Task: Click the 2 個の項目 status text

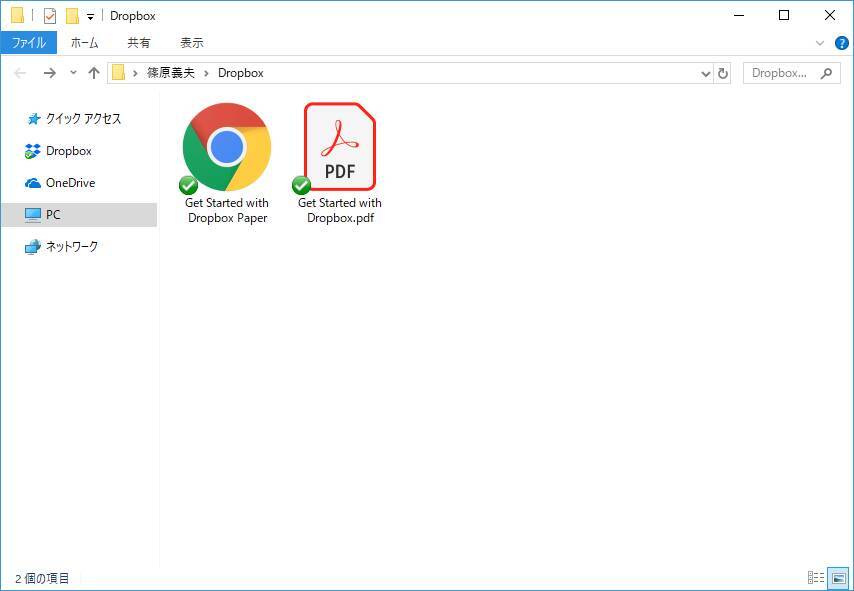Action: coord(42,578)
